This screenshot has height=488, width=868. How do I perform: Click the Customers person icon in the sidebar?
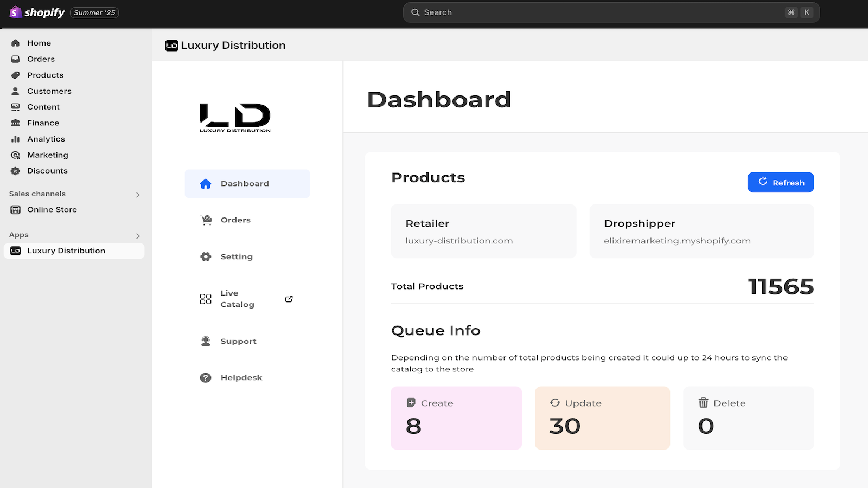(16, 91)
